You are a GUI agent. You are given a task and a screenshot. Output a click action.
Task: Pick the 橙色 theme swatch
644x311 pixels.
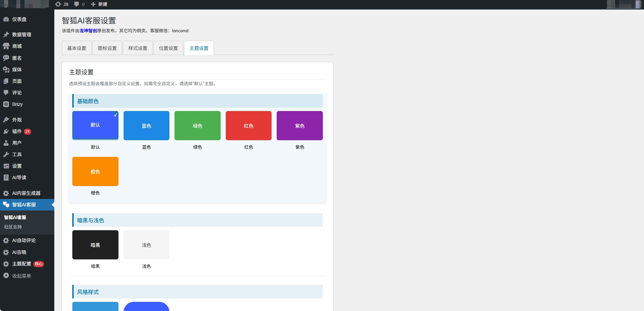click(x=95, y=171)
